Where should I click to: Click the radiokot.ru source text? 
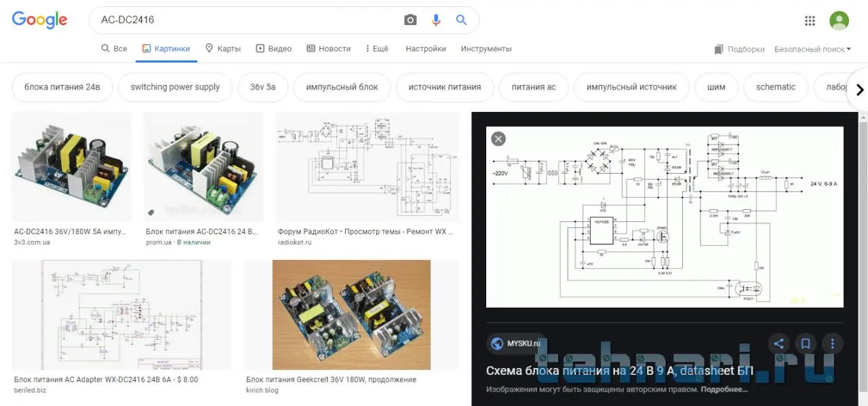tap(294, 242)
